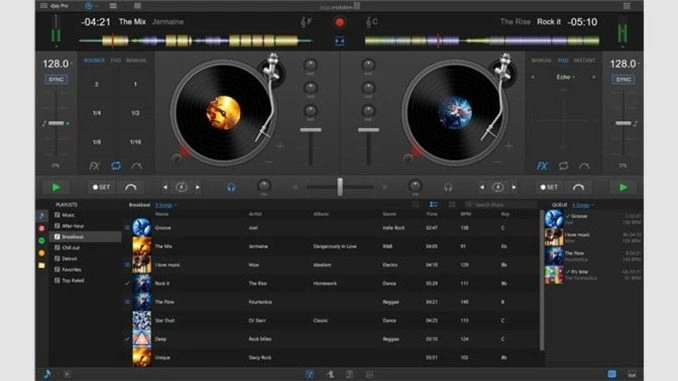The height and width of the screenshot is (381, 678).
Task: Select the Chill out playlist
Action: click(x=86, y=248)
